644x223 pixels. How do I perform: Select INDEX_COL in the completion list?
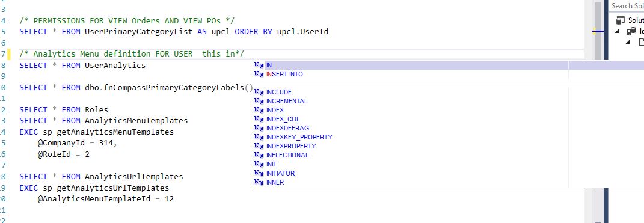tap(283, 119)
